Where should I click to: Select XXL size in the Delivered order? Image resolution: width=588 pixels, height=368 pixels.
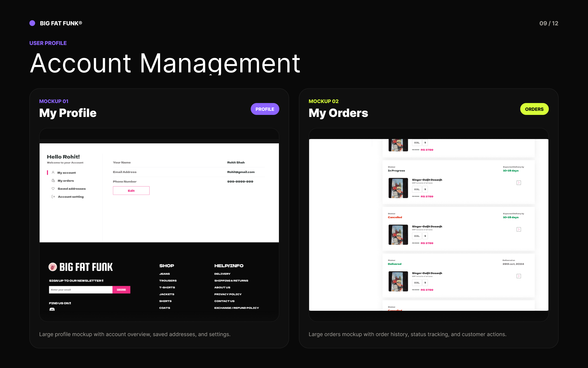417,283
